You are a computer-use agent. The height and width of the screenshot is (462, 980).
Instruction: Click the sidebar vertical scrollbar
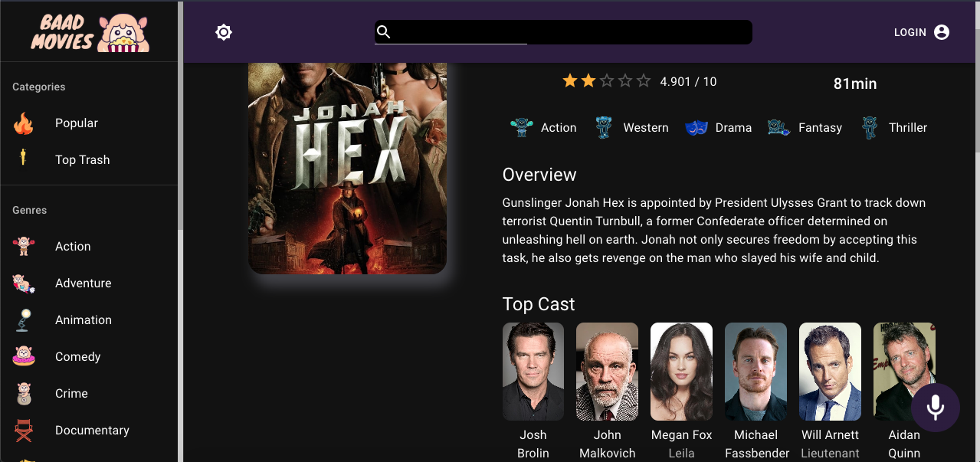click(x=181, y=115)
